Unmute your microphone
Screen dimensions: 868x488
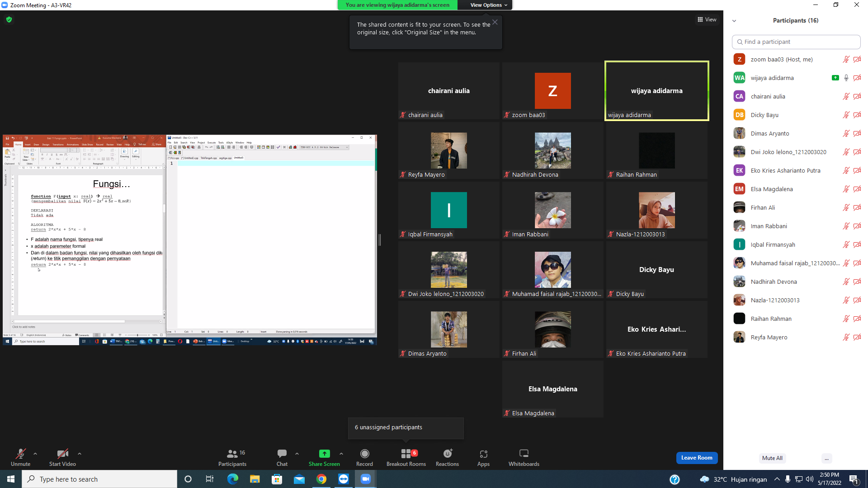tap(21, 457)
